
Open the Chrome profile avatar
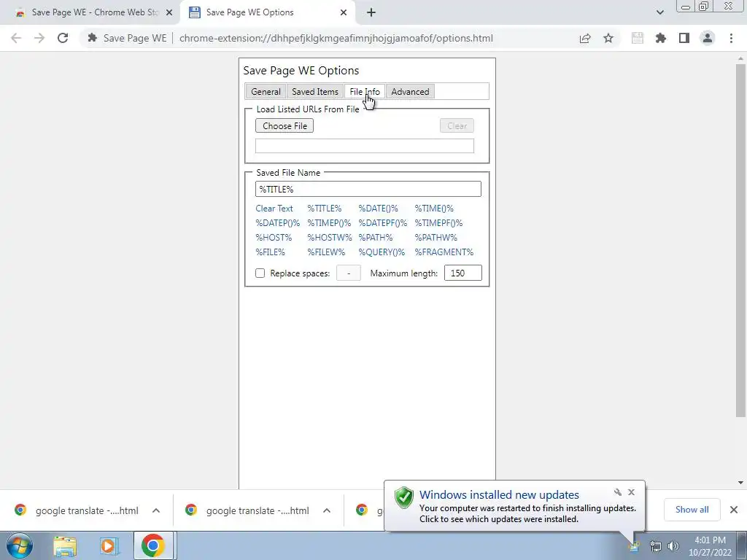(x=708, y=38)
